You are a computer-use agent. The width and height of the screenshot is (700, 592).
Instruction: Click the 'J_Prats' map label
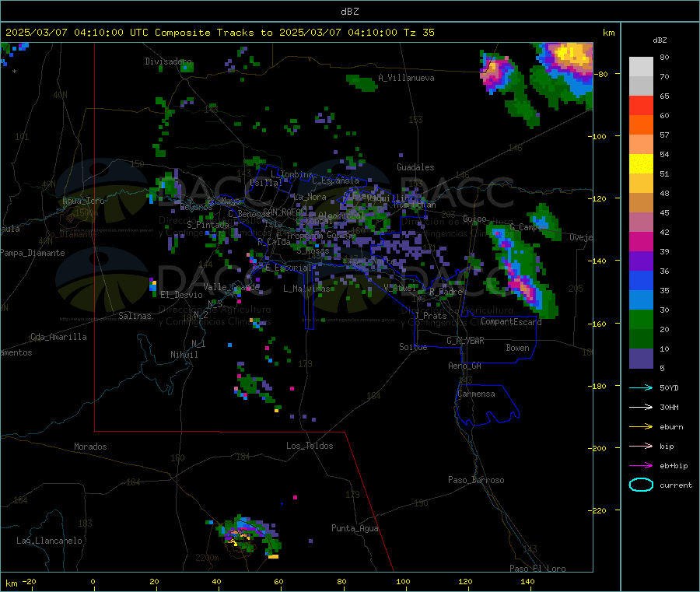click(431, 316)
